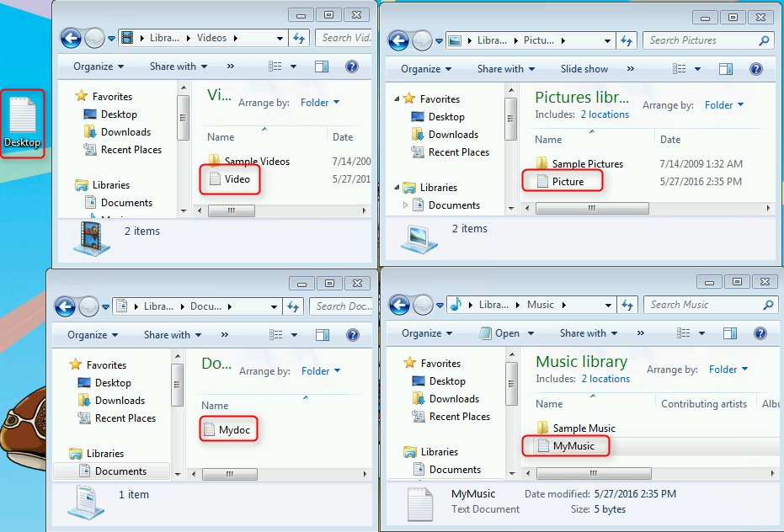Click the horizontal scrollbar in the Videos window
The width and height of the screenshot is (784, 532).
coord(231,210)
